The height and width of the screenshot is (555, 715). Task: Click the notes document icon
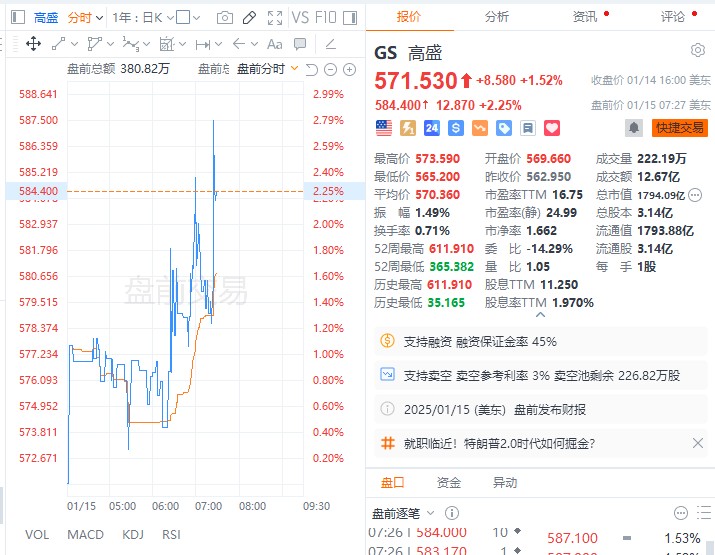[x=528, y=128]
